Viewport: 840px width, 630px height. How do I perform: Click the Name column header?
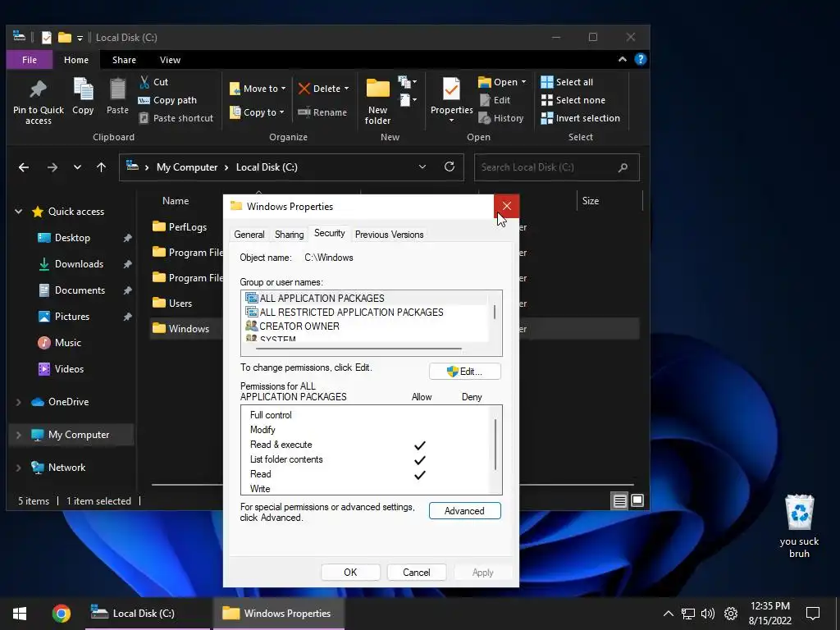coord(176,201)
